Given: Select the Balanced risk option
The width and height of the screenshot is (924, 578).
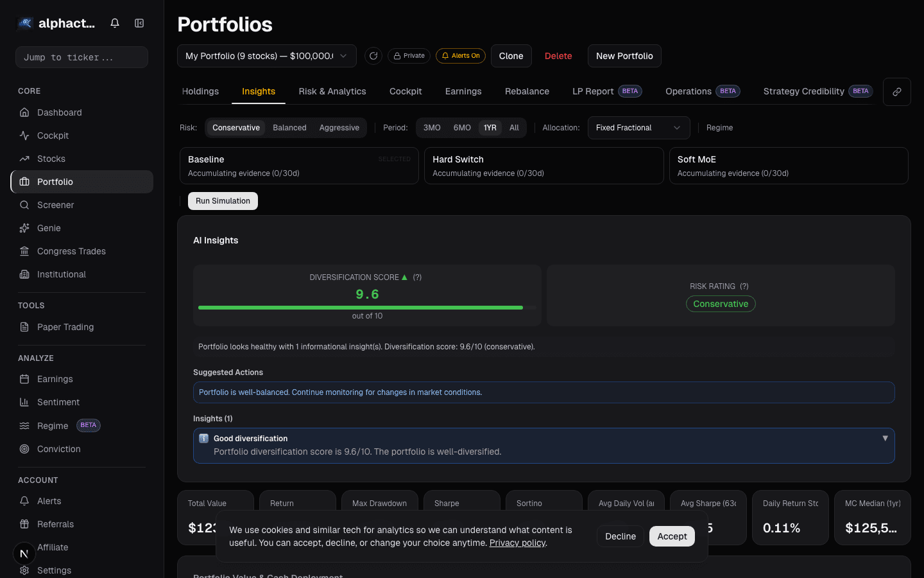Looking at the screenshot, I should point(289,128).
